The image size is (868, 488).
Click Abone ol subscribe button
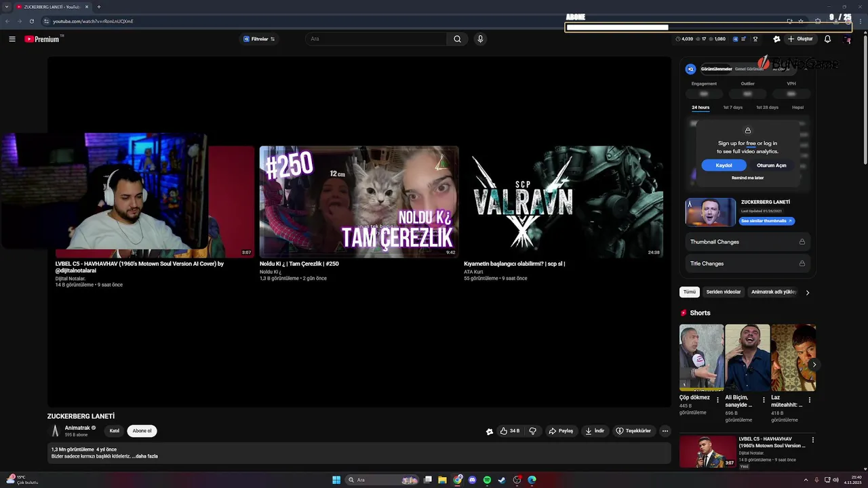pyautogui.click(x=142, y=431)
